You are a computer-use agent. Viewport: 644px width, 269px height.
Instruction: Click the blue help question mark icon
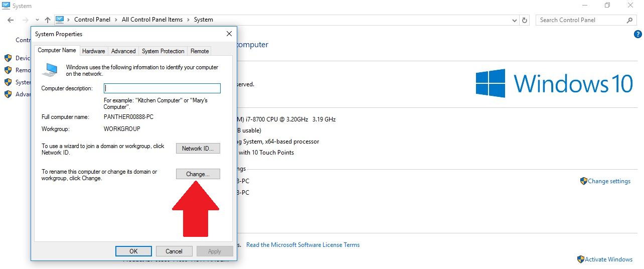click(x=638, y=35)
